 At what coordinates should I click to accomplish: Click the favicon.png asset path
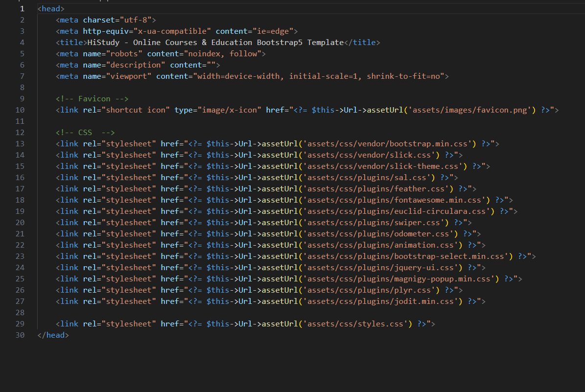pyautogui.click(x=470, y=110)
